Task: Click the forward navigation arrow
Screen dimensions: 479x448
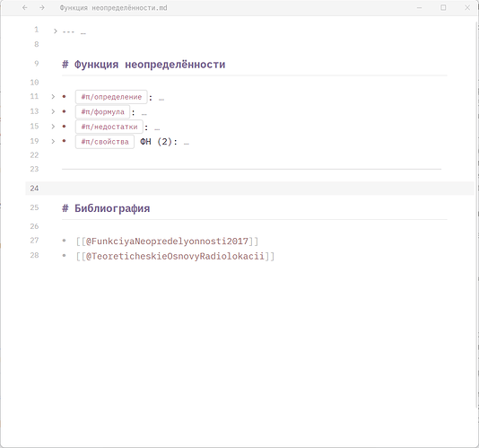Action: click(x=42, y=8)
